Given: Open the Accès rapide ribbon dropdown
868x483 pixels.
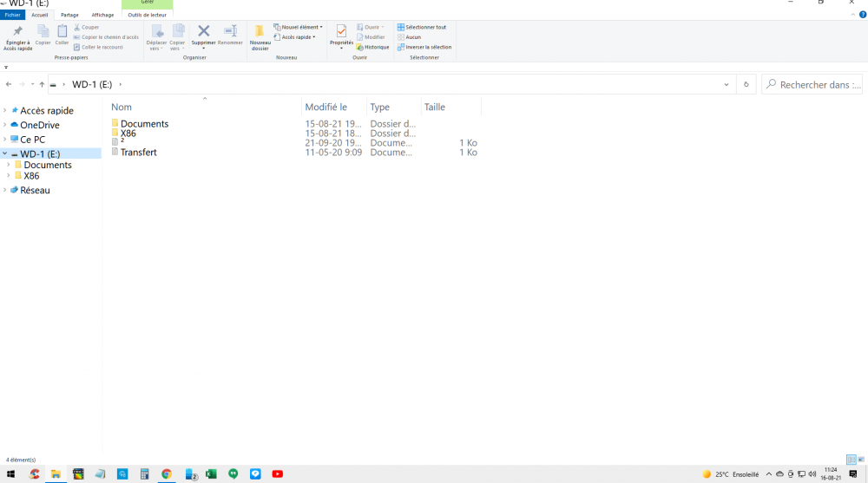Looking at the screenshot, I should coord(297,37).
